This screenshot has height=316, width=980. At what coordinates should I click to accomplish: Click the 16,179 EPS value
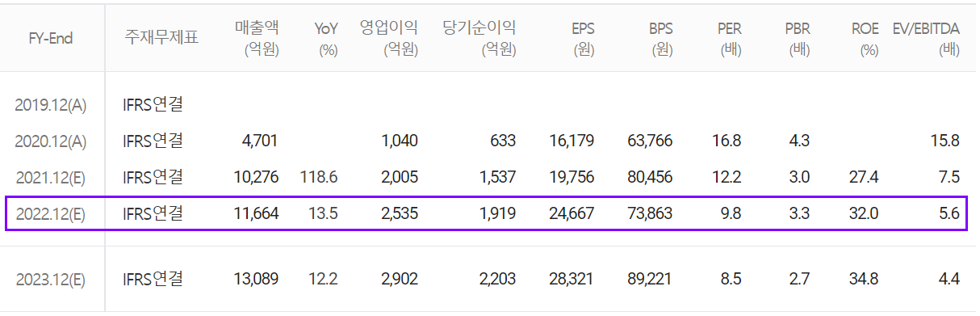tap(572, 141)
